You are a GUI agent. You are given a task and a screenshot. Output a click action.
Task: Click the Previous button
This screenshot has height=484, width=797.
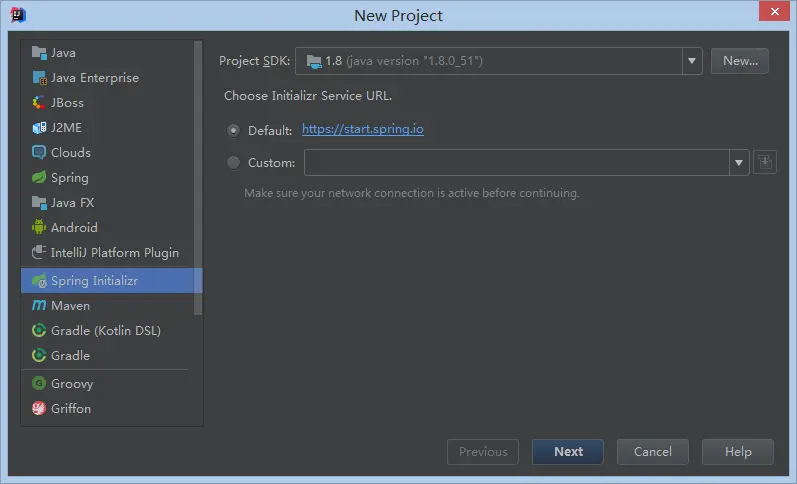click(x=483, y=451)
